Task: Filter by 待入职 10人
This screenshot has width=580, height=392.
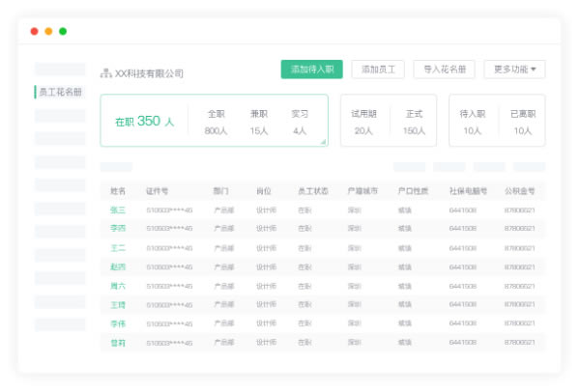Action: (473, 123)
